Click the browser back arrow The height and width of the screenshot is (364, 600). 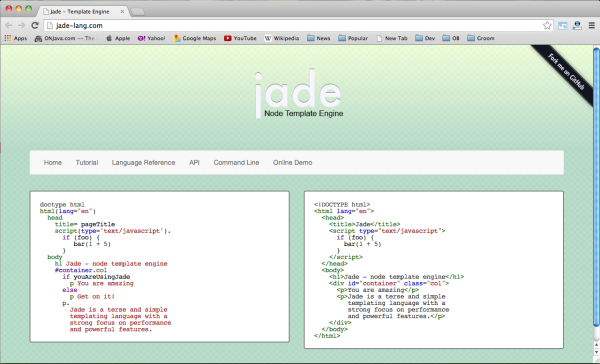pyautogui.click(x=8, y=26)
